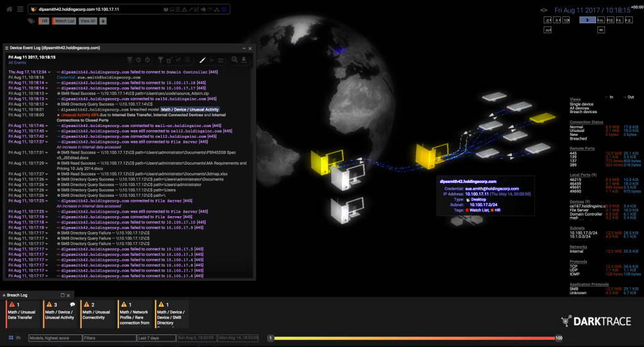
Task: Click the breach score threshold slider bar
Action: (414, 338)
